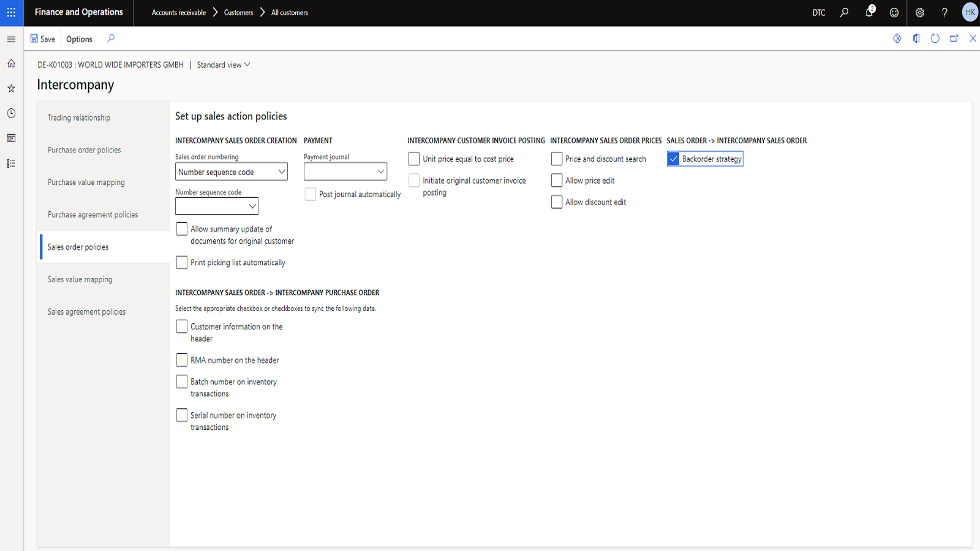This screenshot has height=551, width=980.
Task: Click the feedback smiley icon
Action: (894, 12)
